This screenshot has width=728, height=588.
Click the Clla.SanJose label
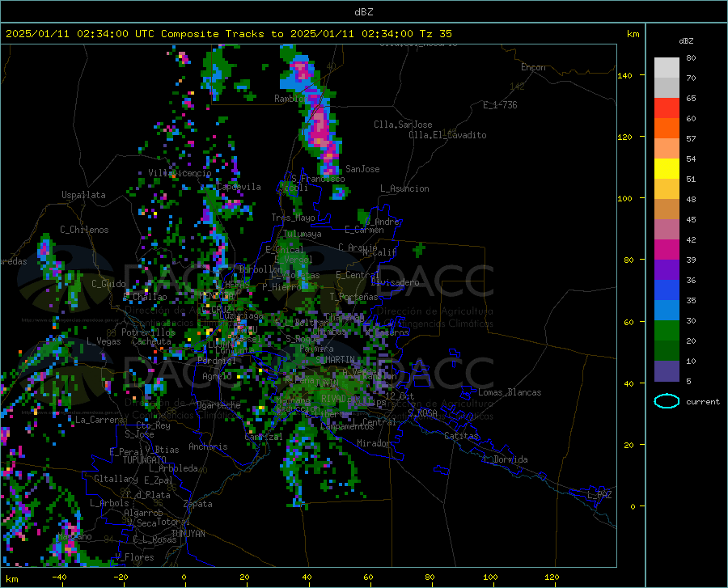[403, 125]
